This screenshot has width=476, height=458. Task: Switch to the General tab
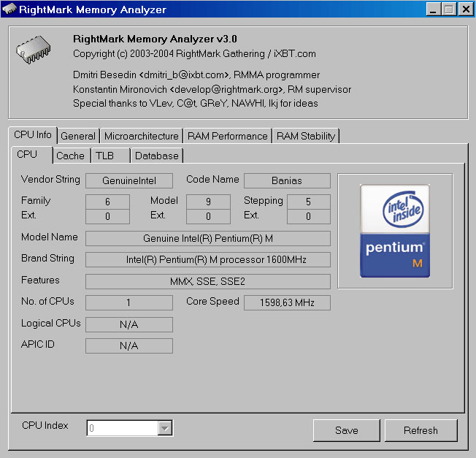point(78,136)
